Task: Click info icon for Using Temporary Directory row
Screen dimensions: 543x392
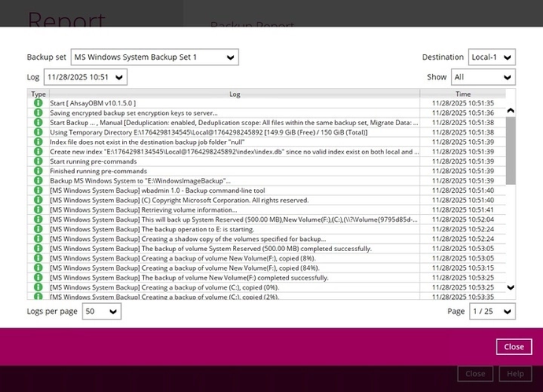Action: pyautogui.click(x=38, y=132)
